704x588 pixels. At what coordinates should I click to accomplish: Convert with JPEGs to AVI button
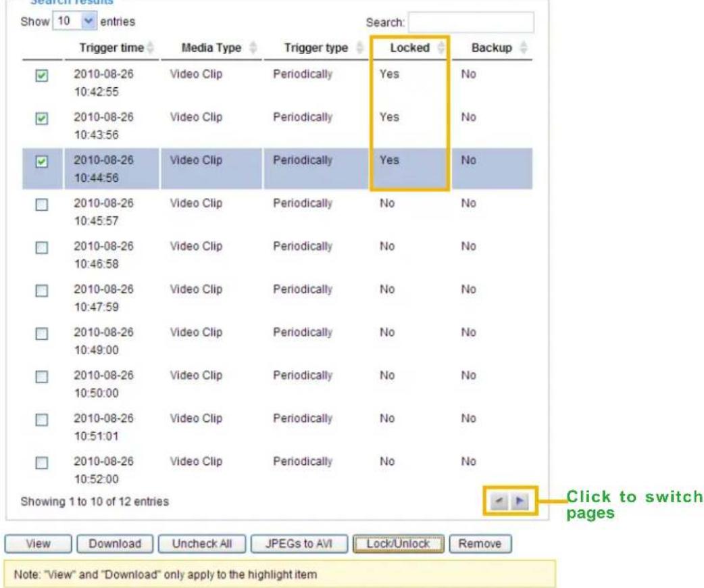[x=299, y=543]
